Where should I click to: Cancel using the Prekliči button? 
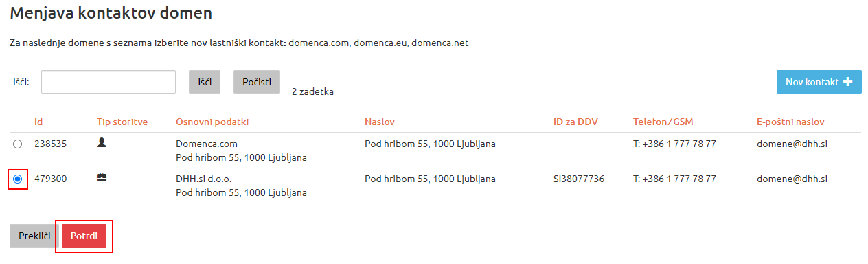coord(34,236)
